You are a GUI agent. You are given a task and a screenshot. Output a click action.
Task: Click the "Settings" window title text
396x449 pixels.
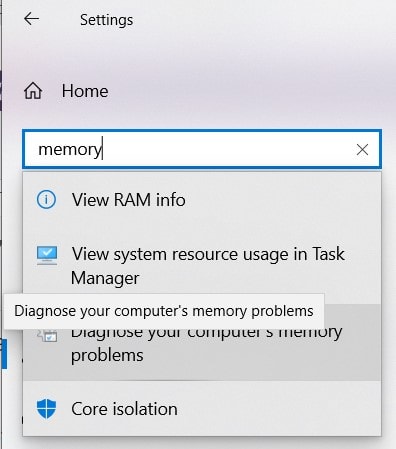(x=106, y=20)
